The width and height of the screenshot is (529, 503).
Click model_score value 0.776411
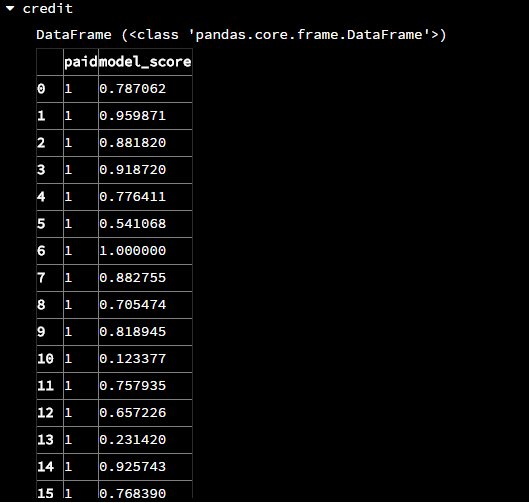click(x=133, y=197)
